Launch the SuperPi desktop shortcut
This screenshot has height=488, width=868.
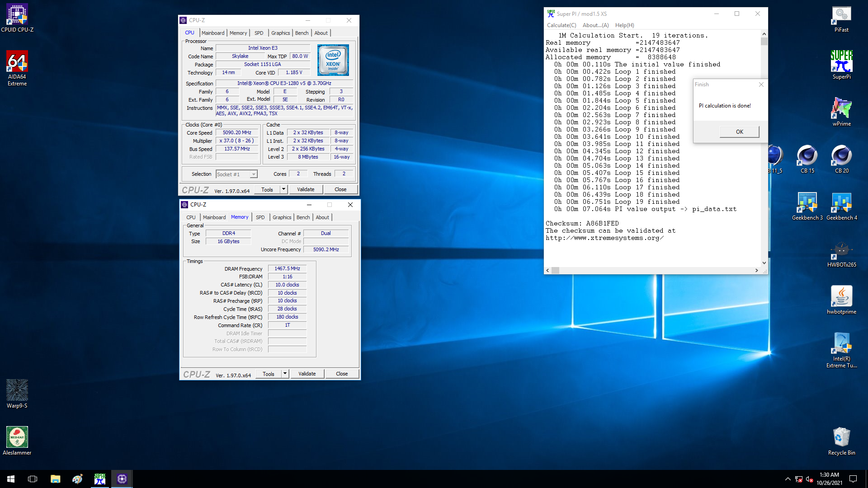click(841, 65)
